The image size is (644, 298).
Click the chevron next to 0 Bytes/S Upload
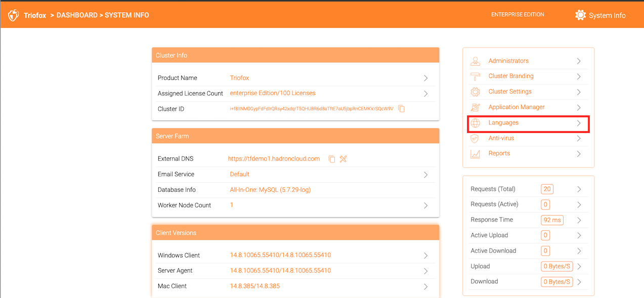pos(579,267)
